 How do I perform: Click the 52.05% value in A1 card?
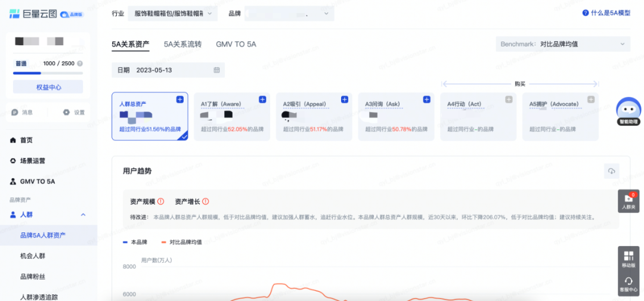(x=237, y=129)
